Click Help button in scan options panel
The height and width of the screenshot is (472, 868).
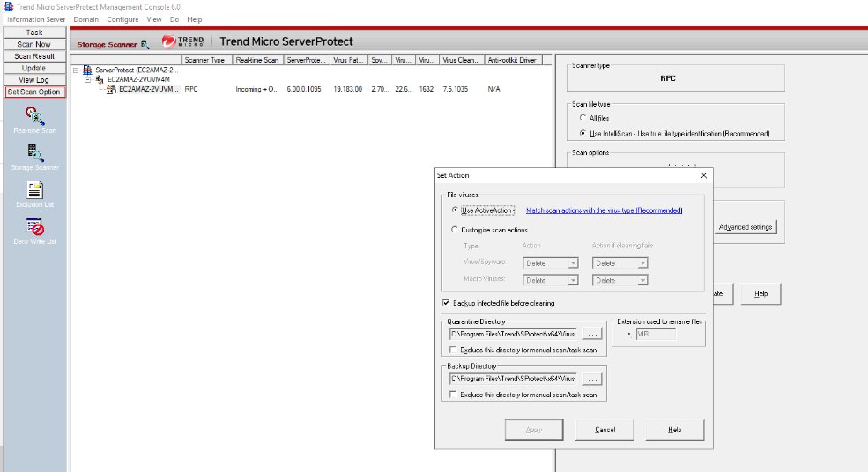(760, 294)
